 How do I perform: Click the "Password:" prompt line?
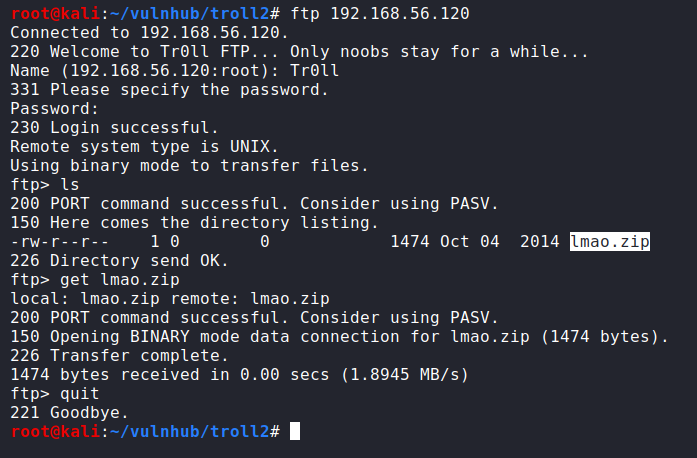point(54,108)
